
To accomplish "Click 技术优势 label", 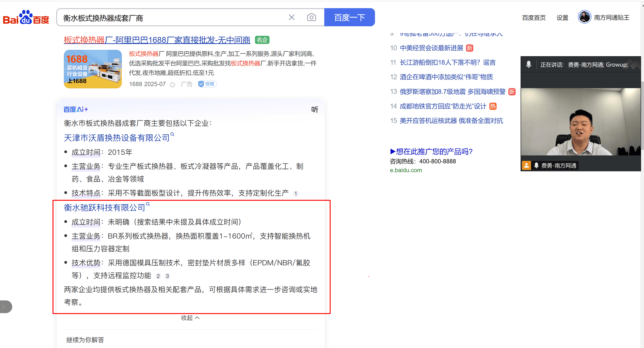I will (86, 263).
